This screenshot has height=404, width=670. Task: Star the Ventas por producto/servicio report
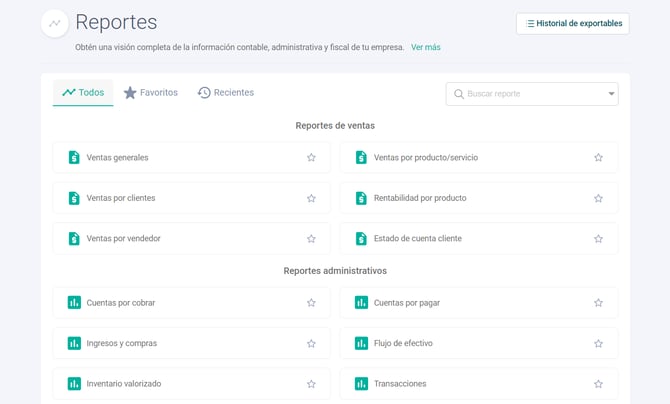(x=598, y=157)
